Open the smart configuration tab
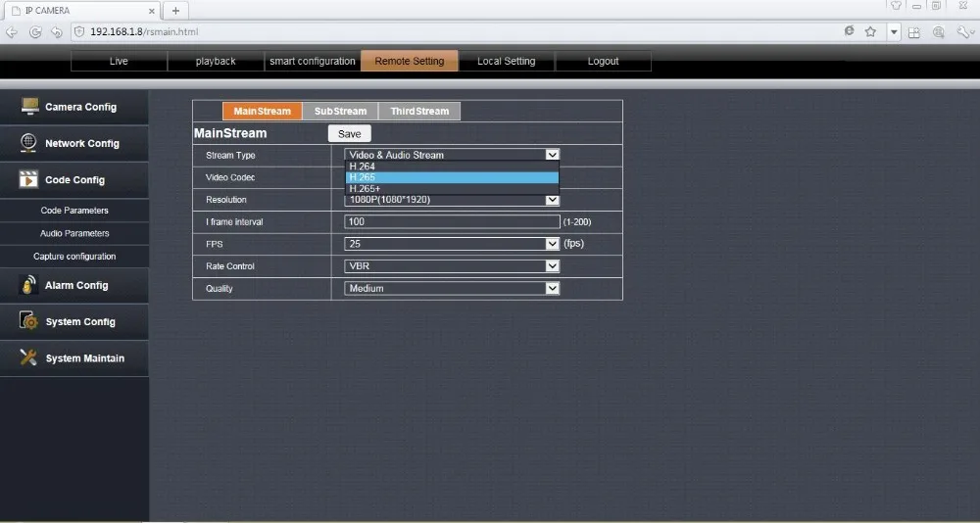Screen dimensions: 980x523 [313, 62]
